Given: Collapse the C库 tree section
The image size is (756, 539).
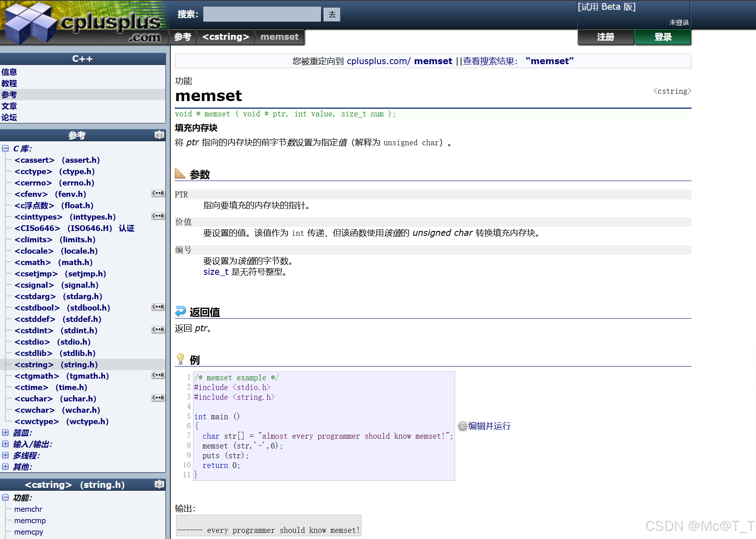Looking at the screenshot, I should coord(5,149).
